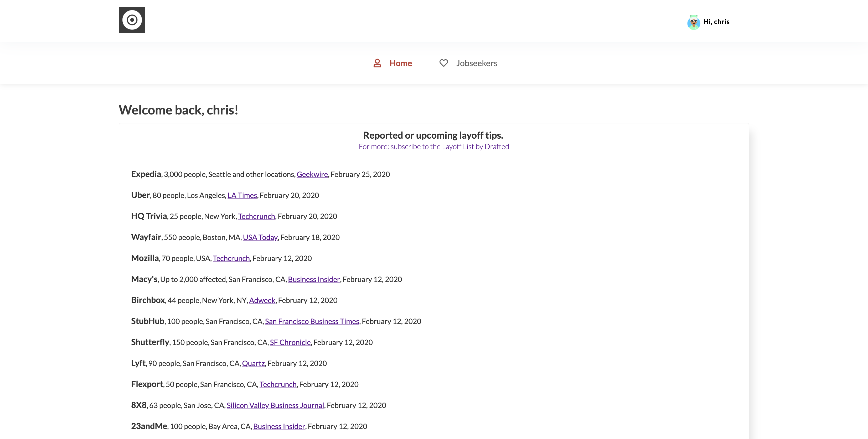Click the Jobseekers heart icon
This screenshot has height=439, width=868.
pos(443,63)
